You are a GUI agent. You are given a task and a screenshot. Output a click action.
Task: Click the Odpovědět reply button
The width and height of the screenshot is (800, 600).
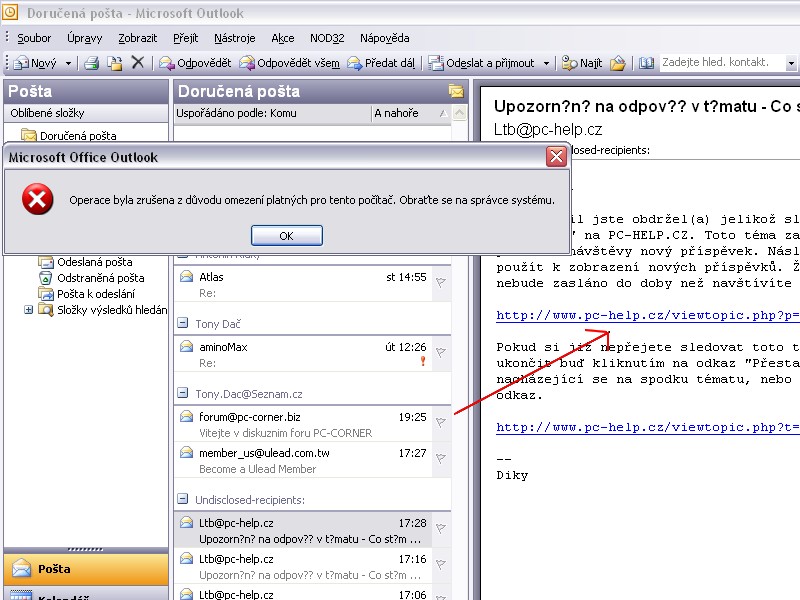[x=195, y=63]
